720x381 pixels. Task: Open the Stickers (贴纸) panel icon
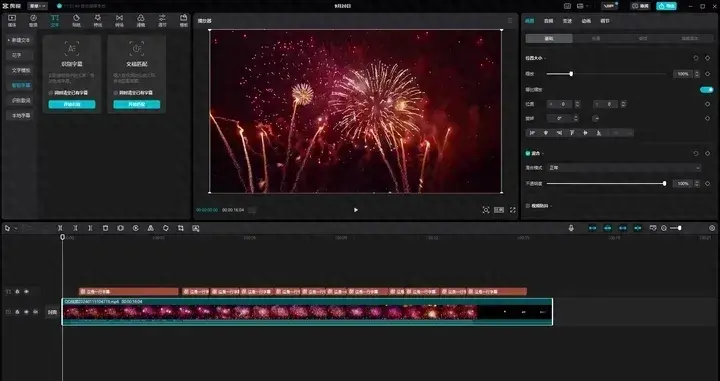pyautogui.click(x=76, y=20)
